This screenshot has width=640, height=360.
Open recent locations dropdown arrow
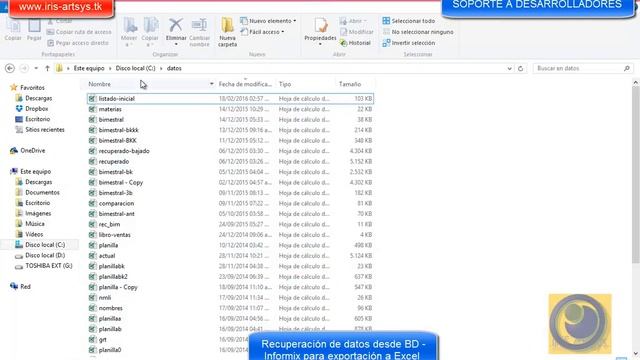point(36,69)
